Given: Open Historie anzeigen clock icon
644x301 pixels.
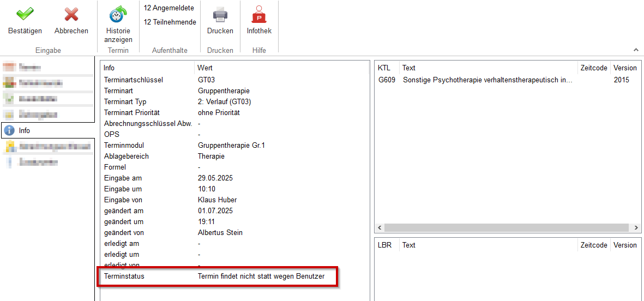Looking at the screenshot, I should click(x=118, y=15).
